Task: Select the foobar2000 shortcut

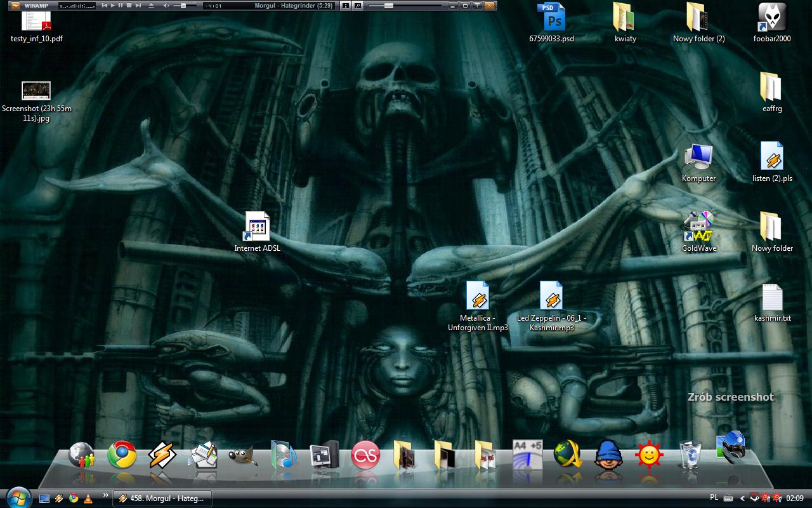Action: 772,23
